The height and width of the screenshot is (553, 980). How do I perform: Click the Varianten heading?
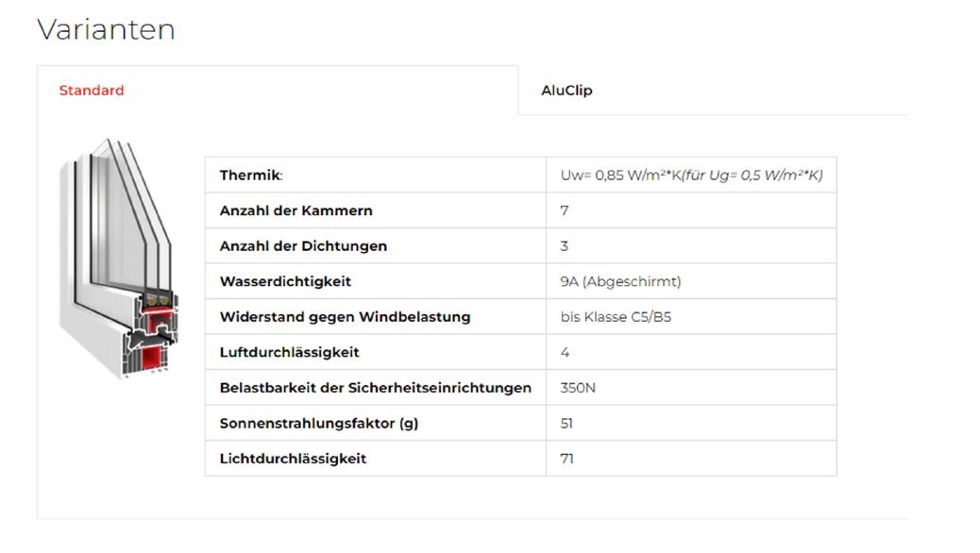(106, 29)
